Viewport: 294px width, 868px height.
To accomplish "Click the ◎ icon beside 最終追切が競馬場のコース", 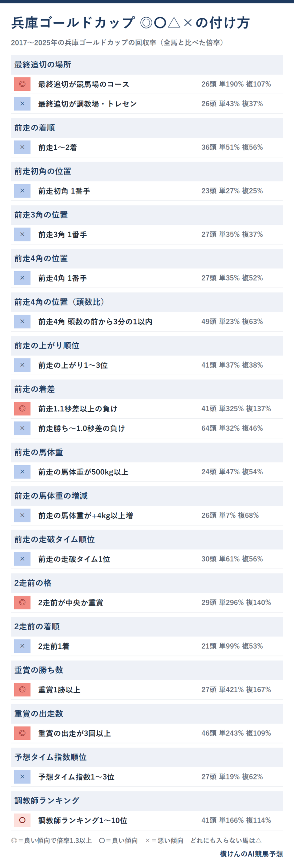I will point(22,84).
